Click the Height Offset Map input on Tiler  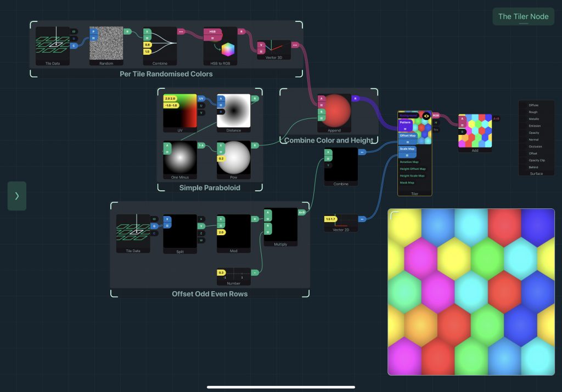click(413, 169)
